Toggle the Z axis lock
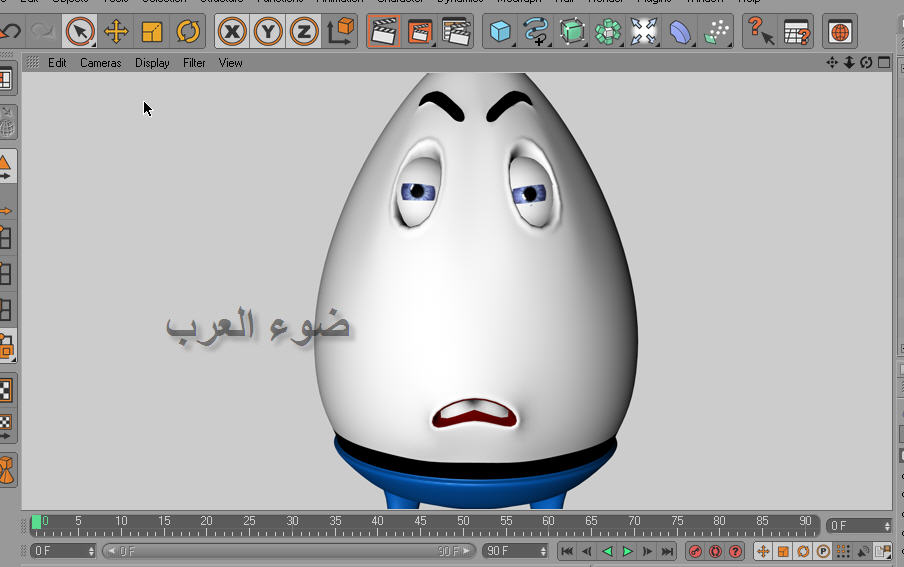 tap(304, 31)
